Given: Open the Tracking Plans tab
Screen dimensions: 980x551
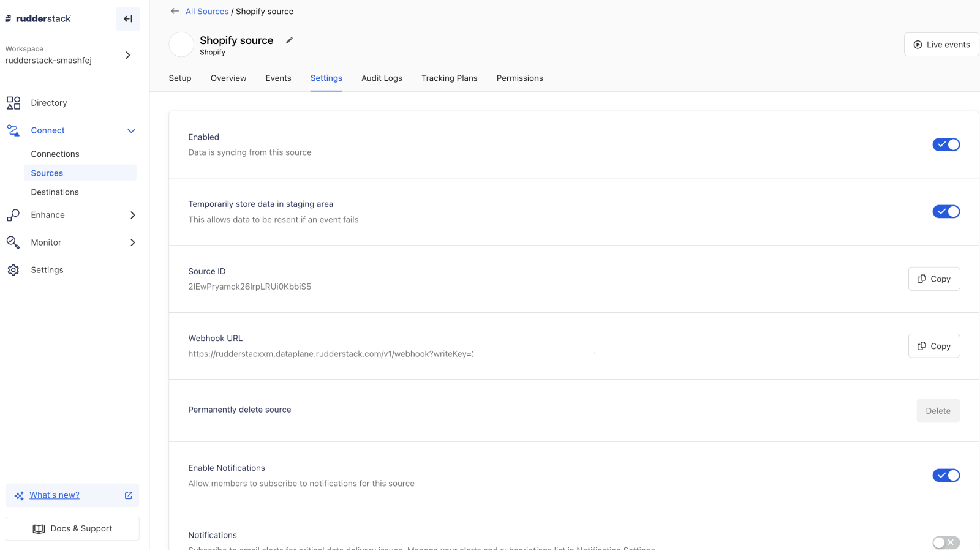Looking at the screenshot, I should (x=449, y=78).
